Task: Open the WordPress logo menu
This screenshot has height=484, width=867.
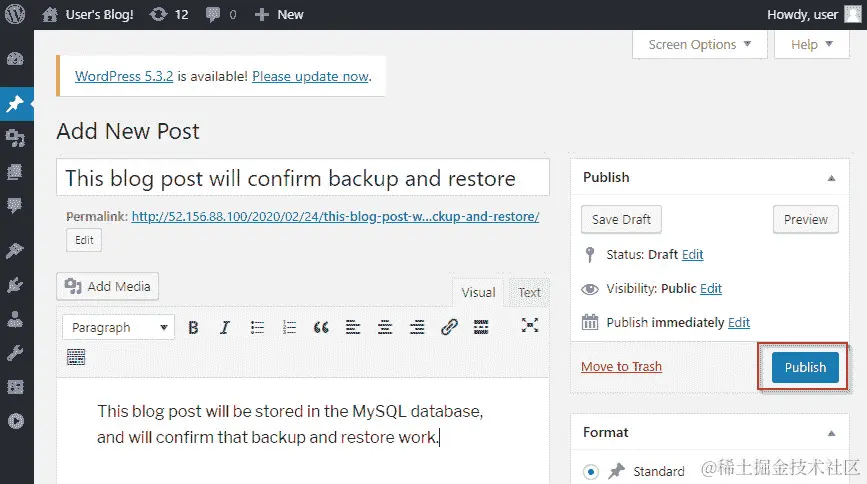Action: point(15,14)
